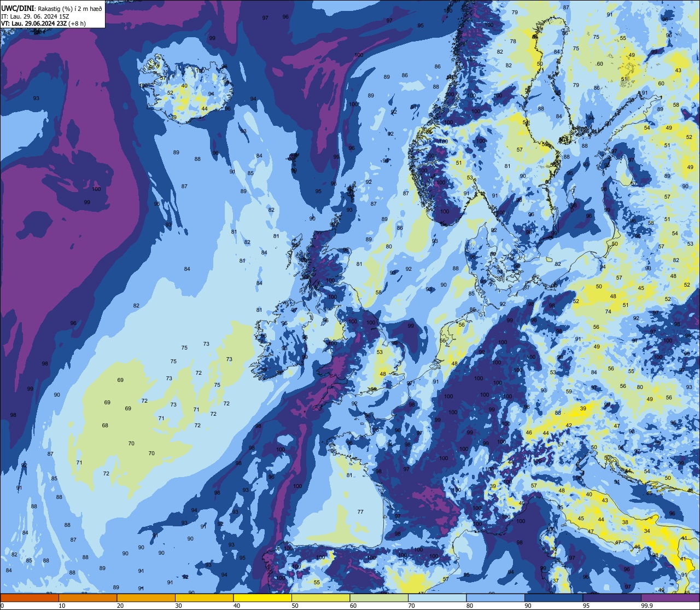Screen dimensions: 700x610
Task: Click the pale blue 70–80 legend segment
Action: pyautogui.click(x=437, y=597)
